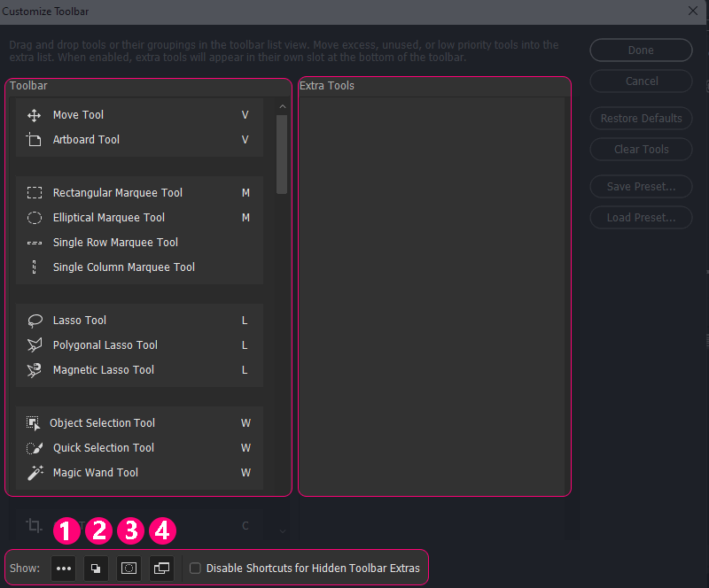Viewport: 709px width, 588px height.
Task: Click the toolbar list scrollbar thumb
Action: tap(282, 155)
